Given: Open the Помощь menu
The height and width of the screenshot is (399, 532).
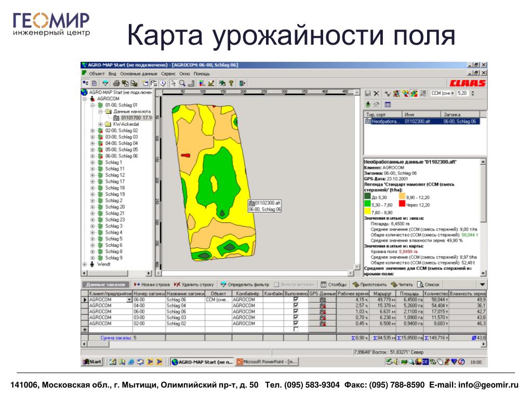Looking at the screenshot, I should point(202,74).
